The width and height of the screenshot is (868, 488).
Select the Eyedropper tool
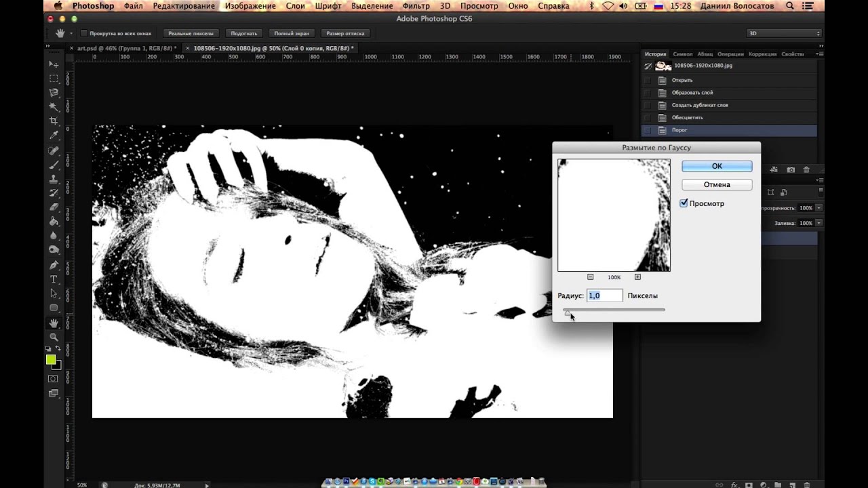[x=54, y=135]
